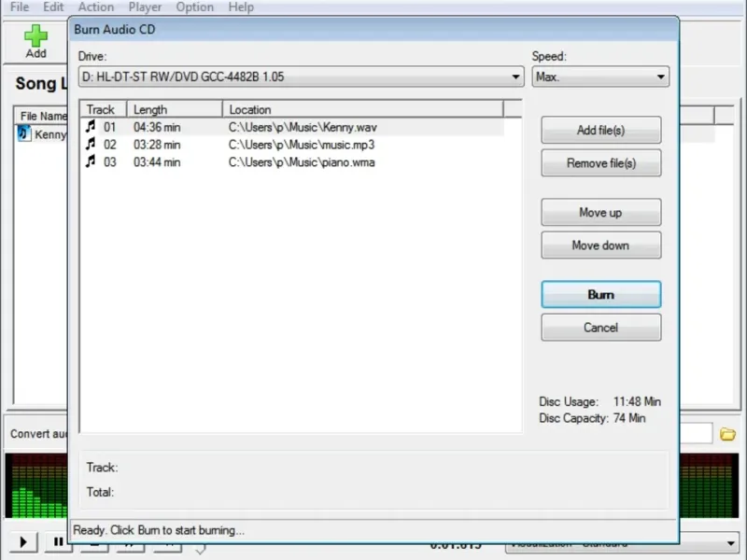Click the Ready status bar message
Image resolution: width=747 pixels, height=560 pixels.
[x=158, y=530]
